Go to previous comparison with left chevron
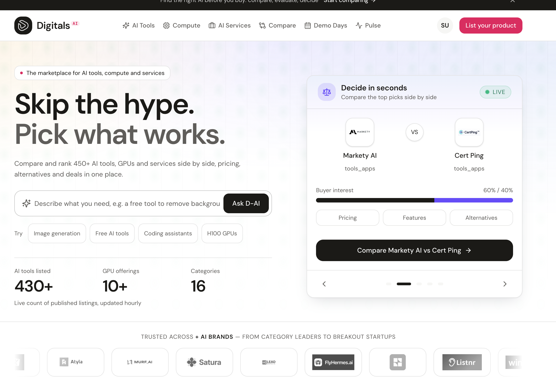556x392 pixels. (324, 284)
